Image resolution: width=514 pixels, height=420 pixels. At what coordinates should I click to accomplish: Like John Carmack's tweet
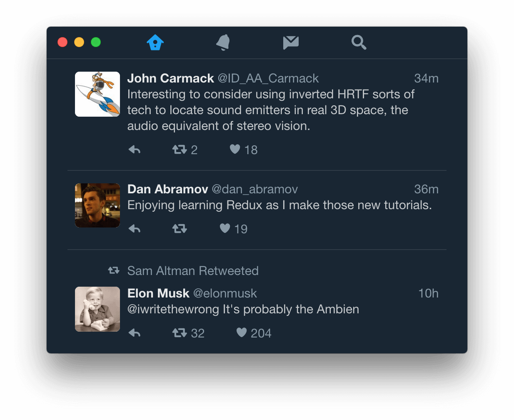[x=235, y=149]
